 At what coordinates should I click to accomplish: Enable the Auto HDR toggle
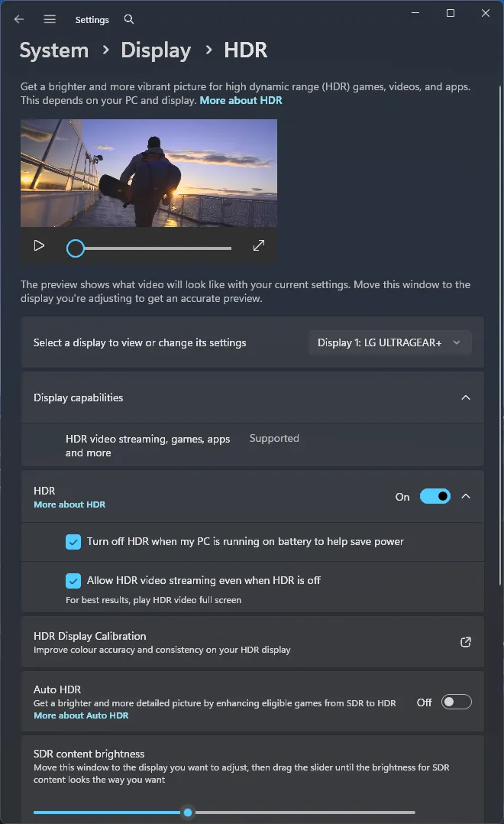[x=456, y=702]
